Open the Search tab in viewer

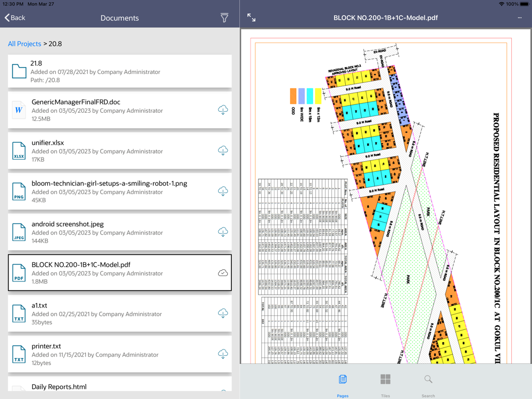(x=428, y=385)
